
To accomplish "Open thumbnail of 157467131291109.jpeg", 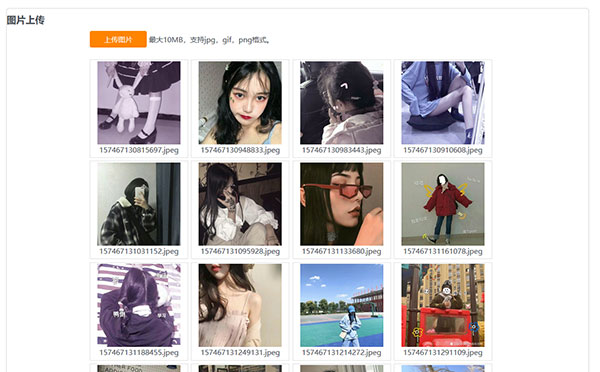I will (x=443, y=305).
